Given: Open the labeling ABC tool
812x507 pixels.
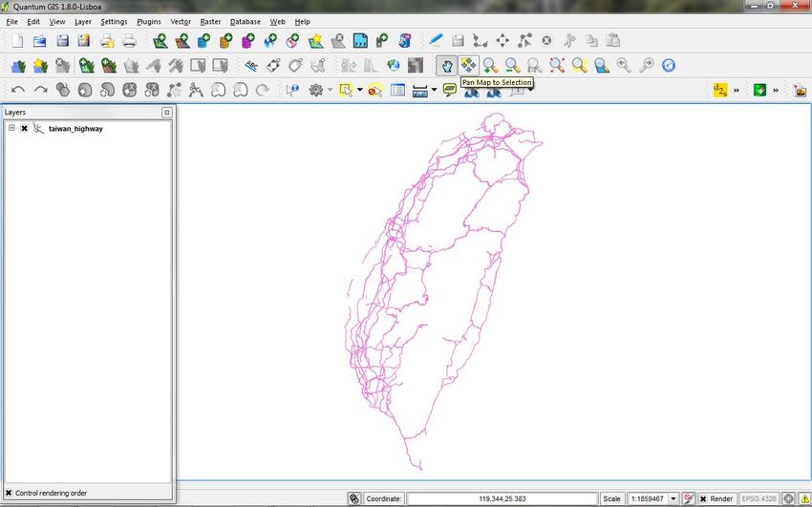Looking at the screenshot, I should click(251, 65).
